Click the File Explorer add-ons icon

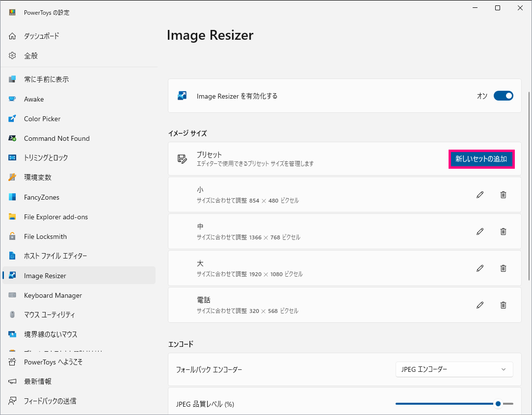[12, 217]
